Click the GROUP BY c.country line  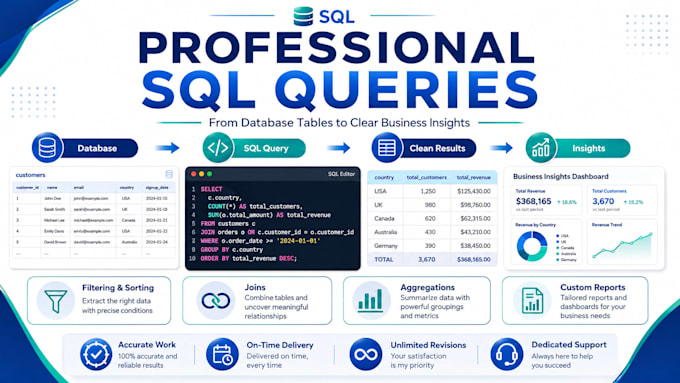point(232,250)
